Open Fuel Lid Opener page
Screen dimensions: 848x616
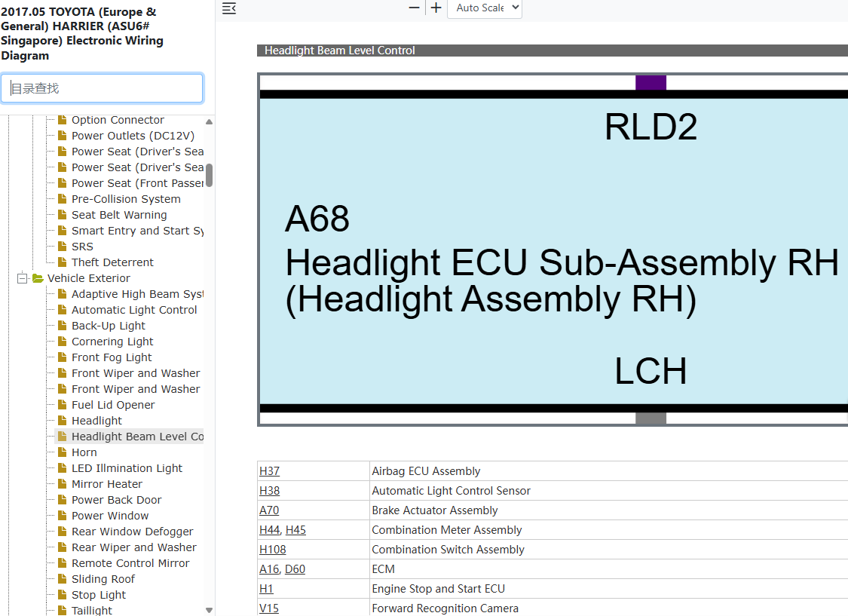(x=113, y=405)
